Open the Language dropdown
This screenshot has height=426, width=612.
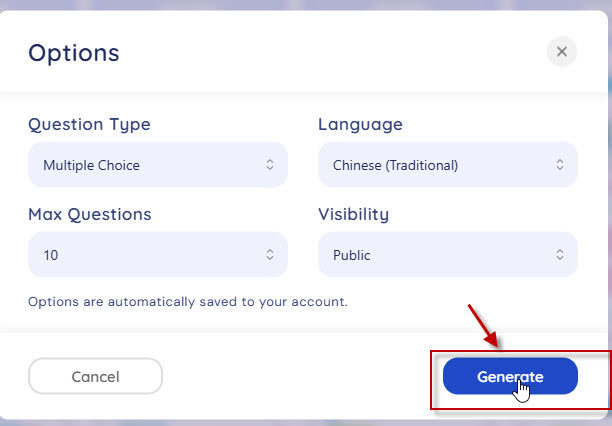(447, 165)
